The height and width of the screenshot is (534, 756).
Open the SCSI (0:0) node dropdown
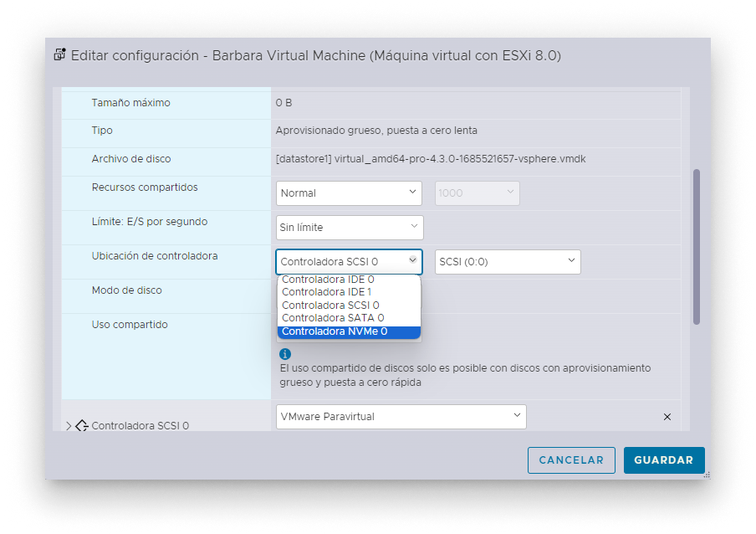point(507,261)
